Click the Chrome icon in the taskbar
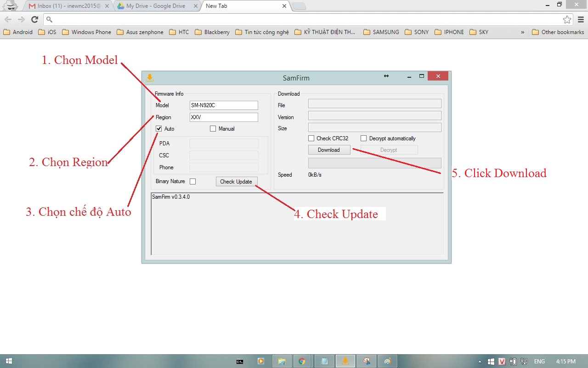Viewport: 588px width, 368px height. 302,361
